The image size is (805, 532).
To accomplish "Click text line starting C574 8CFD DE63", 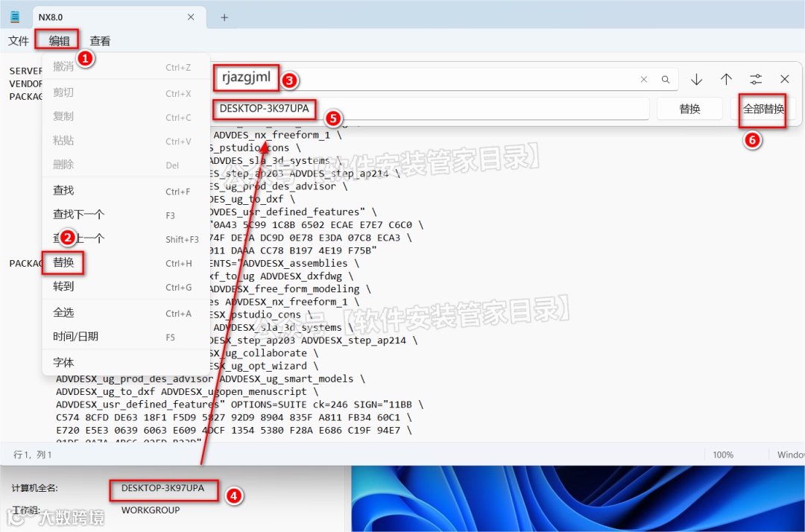I will (x=234, y=417).
